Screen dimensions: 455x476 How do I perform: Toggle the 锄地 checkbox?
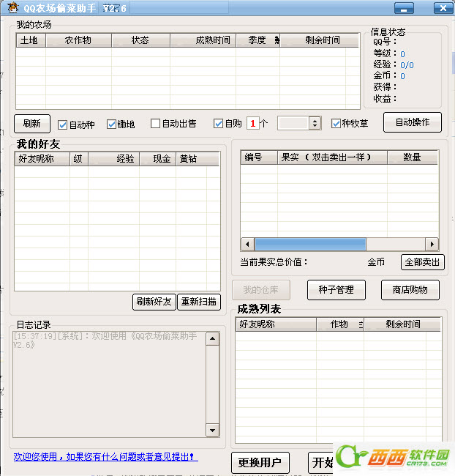tap(111, 124)
